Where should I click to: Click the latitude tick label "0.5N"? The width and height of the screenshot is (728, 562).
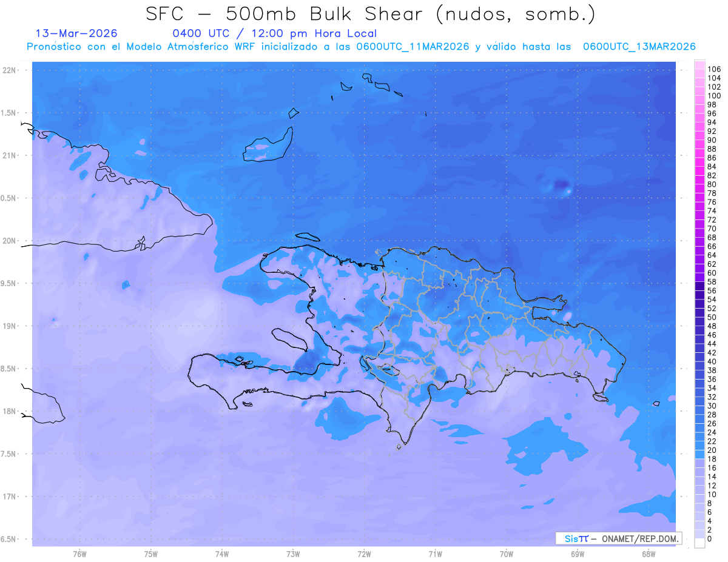[9, 198]
